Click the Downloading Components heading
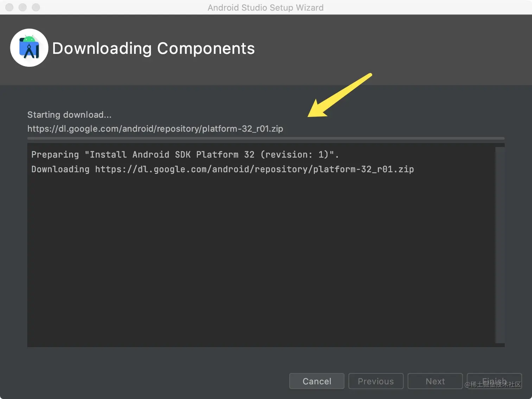The height and width of the screenshot is (399, 532). (153, 48)
